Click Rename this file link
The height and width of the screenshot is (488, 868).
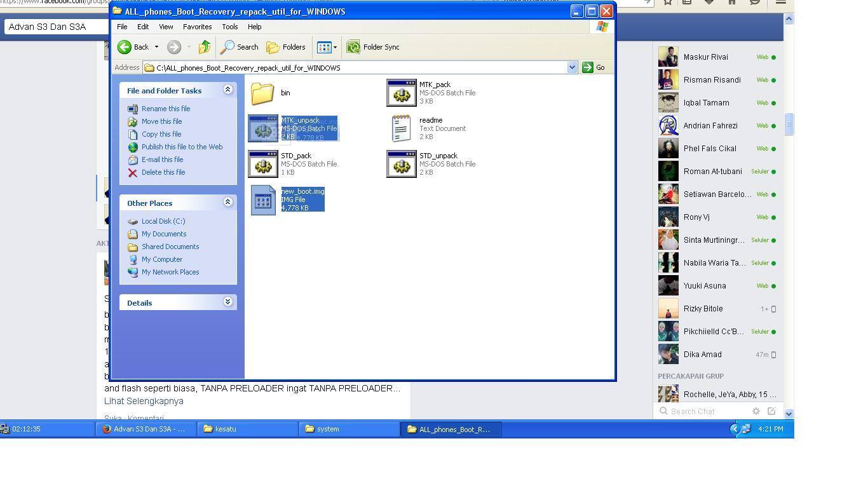coord(166,109)
